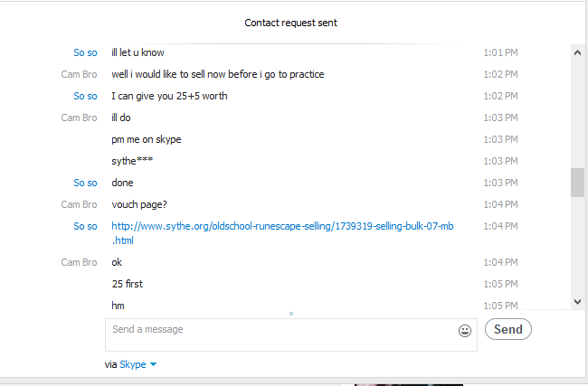Click the chat scrollbar thumb

[577, 183]
